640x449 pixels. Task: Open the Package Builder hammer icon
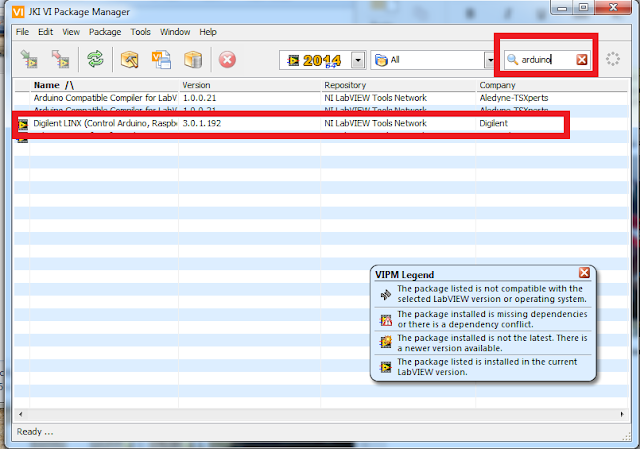[129, 60]
